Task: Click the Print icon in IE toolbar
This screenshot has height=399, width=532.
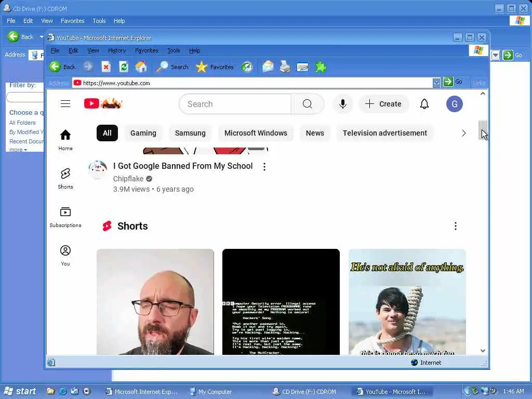Action: pos(285,67)
